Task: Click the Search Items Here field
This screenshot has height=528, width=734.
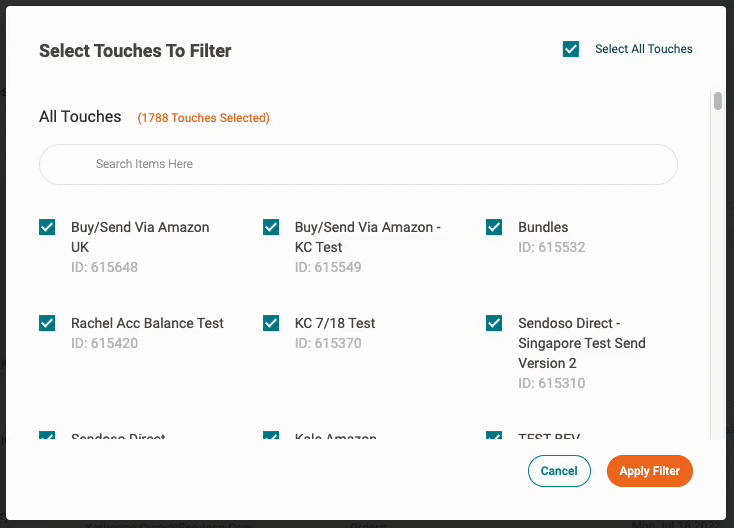Action: click(x=358, y=164)
